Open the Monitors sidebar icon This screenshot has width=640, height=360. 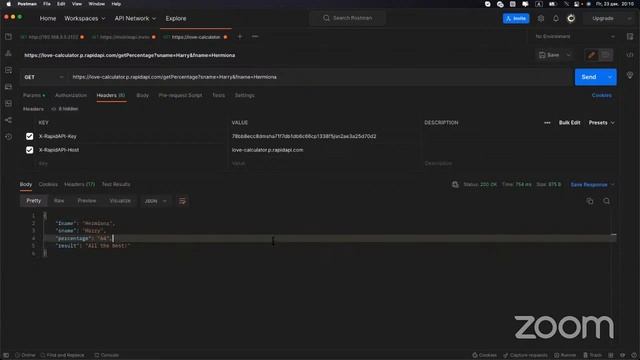pos(8,104)
